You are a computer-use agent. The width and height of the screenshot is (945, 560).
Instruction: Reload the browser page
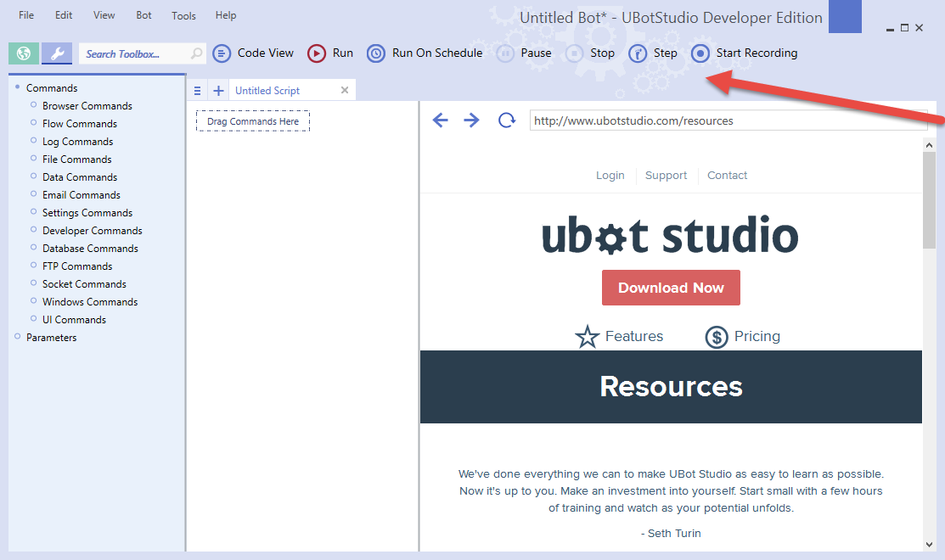507,120
